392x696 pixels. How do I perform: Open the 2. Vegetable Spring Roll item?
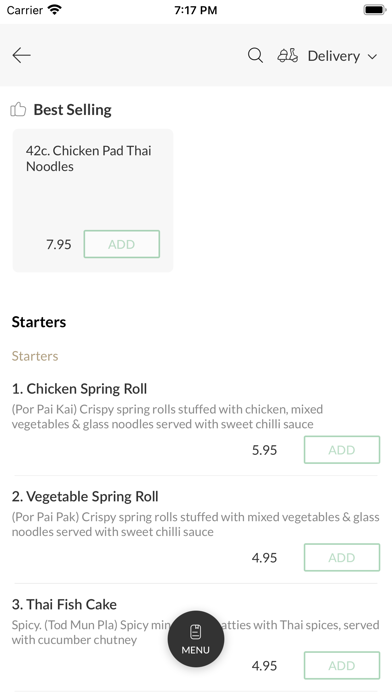[x=85, y=497]
